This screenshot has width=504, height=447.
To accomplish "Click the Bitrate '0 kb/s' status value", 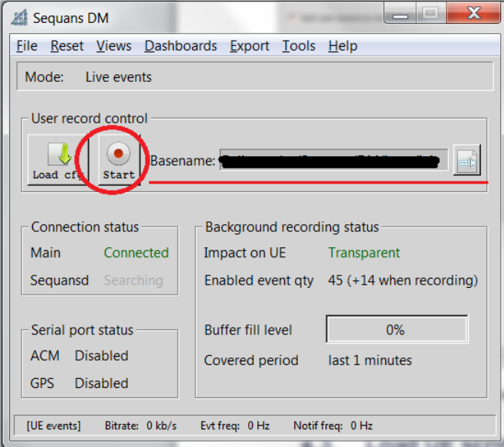I will point(162,426).
